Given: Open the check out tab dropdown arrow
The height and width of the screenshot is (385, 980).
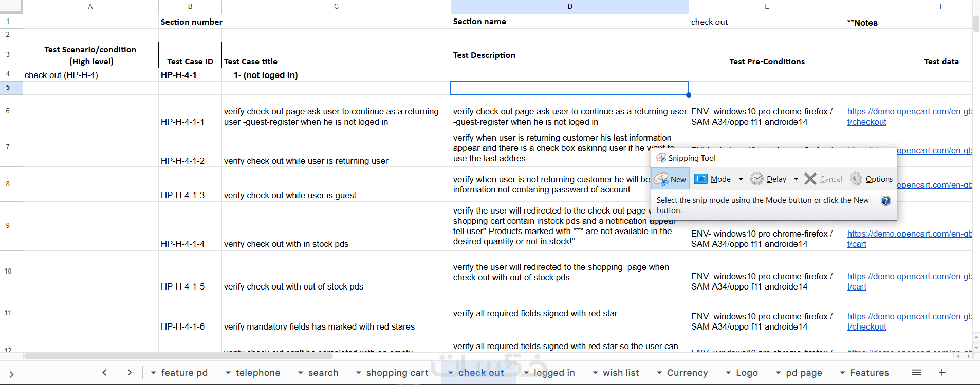Looking at the screenshot, I should tap(450, 373).
